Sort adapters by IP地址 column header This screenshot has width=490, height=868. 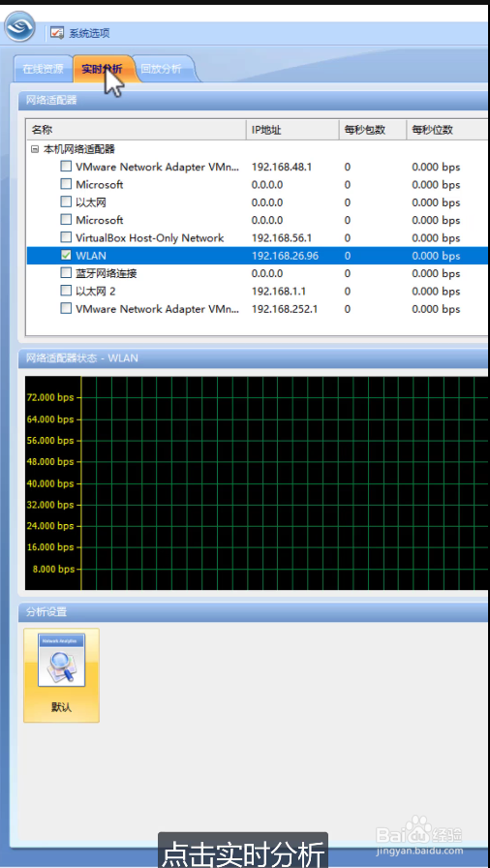292,130
